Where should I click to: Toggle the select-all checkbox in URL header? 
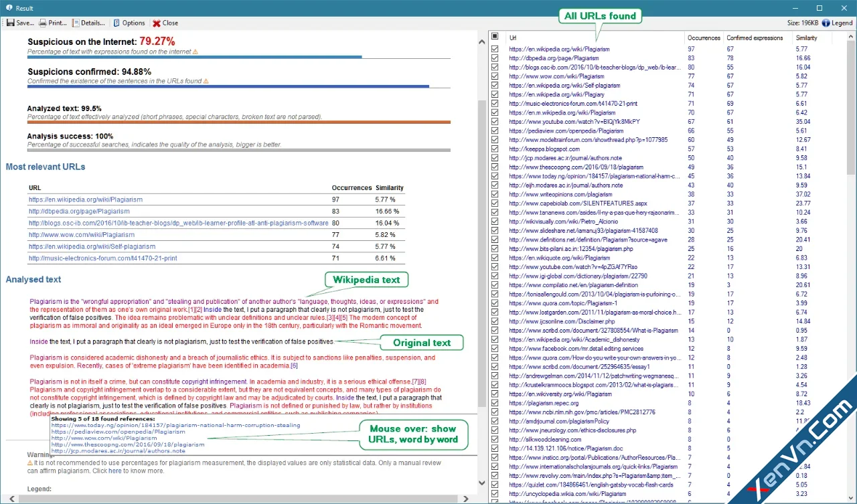(495, 37)
